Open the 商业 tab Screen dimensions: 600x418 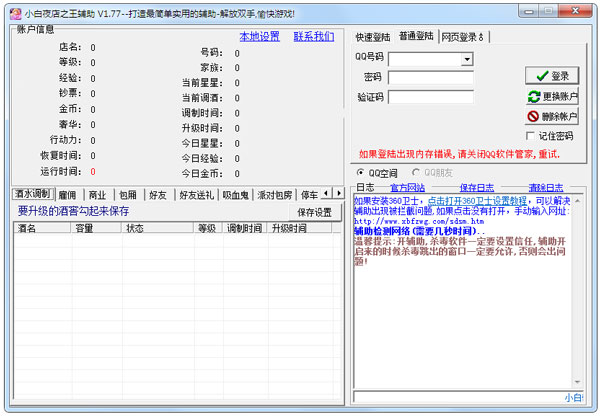(x=97, y=195)
